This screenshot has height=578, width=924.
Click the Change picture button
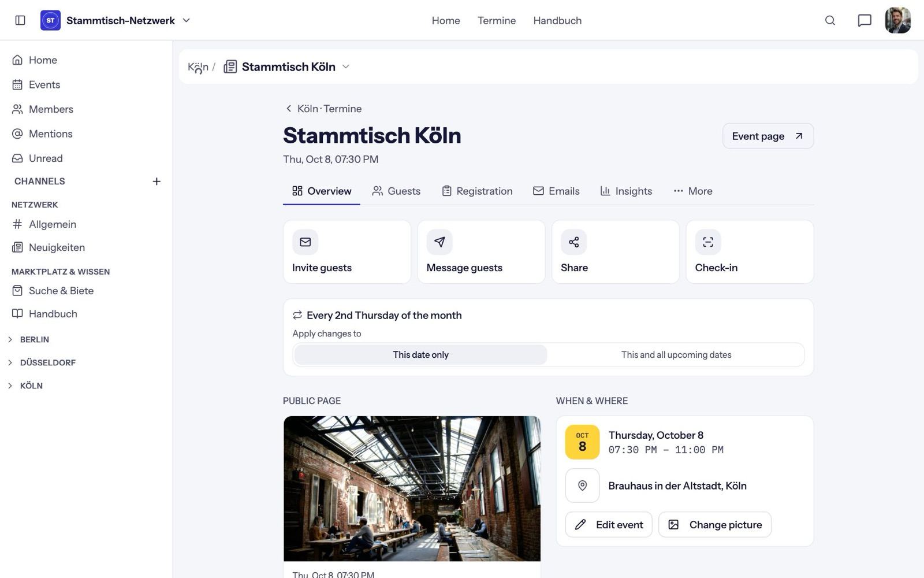click(x=715, y=525)
